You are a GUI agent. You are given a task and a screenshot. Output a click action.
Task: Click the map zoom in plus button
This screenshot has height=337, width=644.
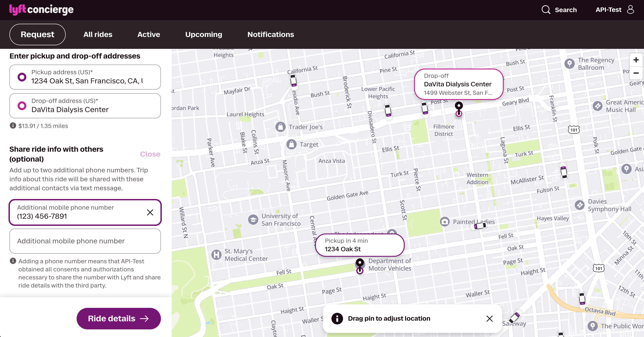(636, 60)
